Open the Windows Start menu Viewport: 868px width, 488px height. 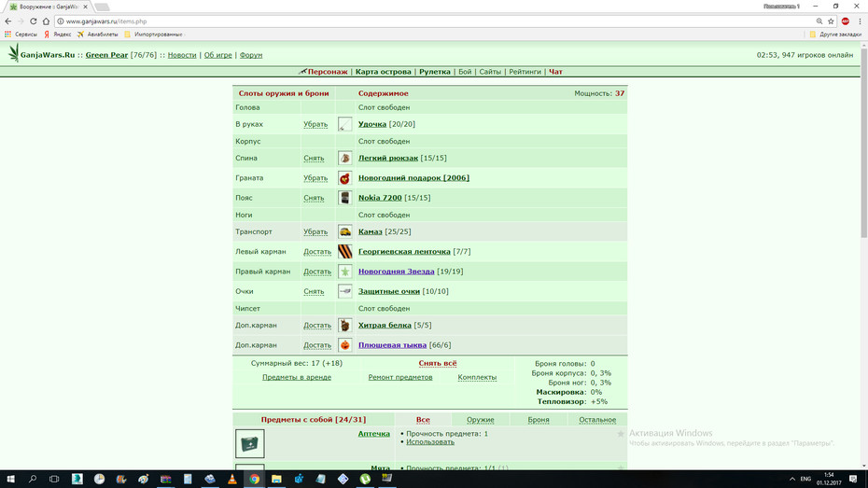pos(10,480)
